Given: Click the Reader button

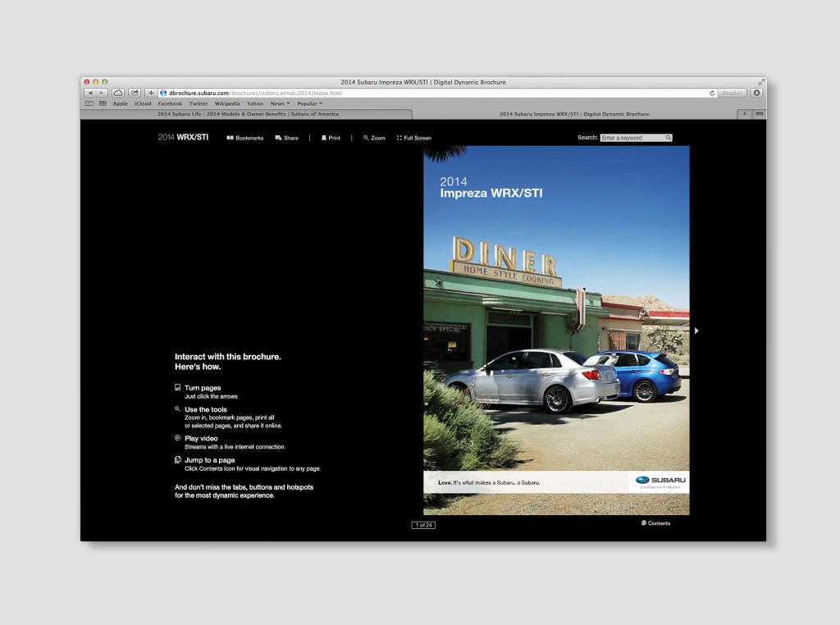Looking at the screenshot, I should tap(732, 93).
